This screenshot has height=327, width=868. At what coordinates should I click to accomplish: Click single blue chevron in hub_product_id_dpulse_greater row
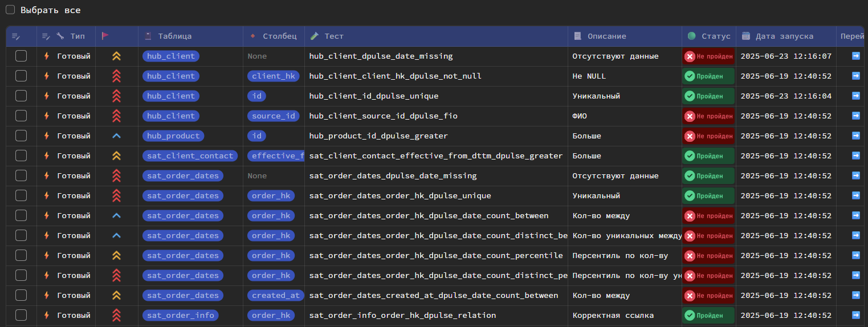click(x=116, y=136)
